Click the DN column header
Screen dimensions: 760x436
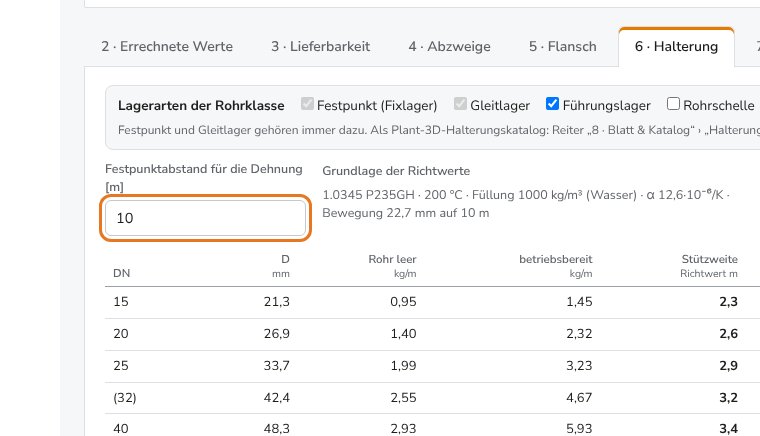121,273
